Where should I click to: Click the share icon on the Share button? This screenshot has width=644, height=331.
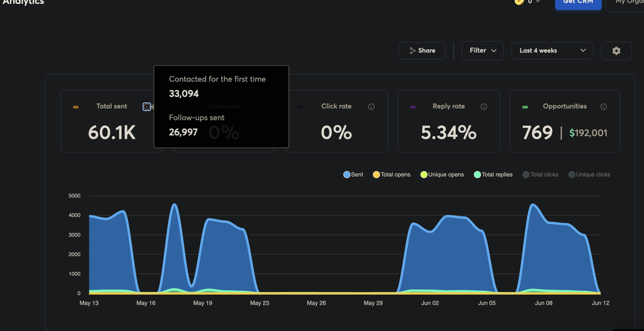pyautogui.click(x=413, y=50)
